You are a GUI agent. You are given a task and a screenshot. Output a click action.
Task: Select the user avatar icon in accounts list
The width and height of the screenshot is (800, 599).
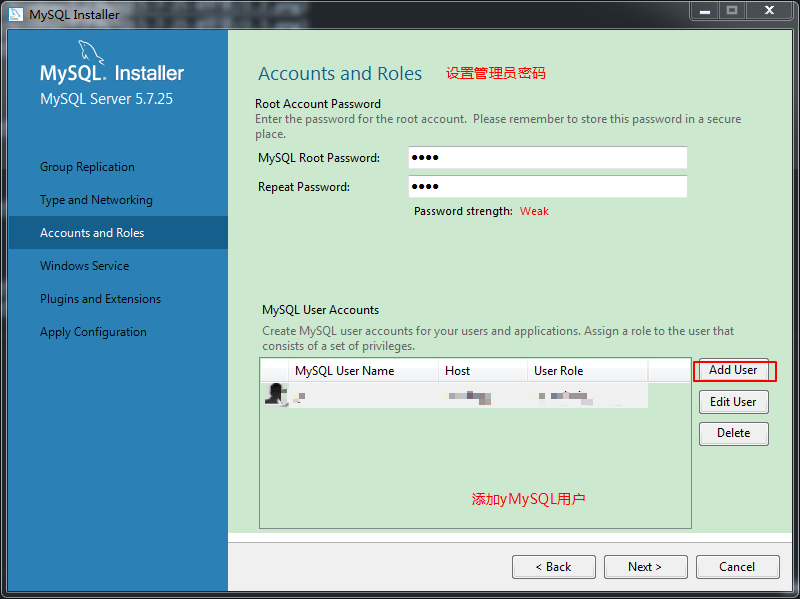click(275, 395)
